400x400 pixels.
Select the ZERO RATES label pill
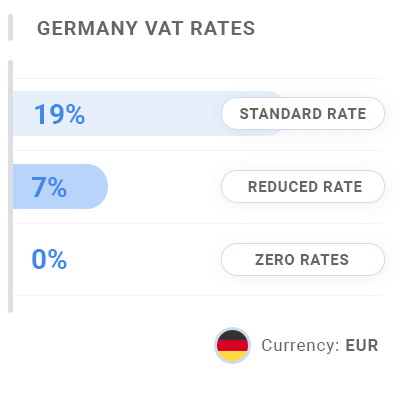(303, 259)
